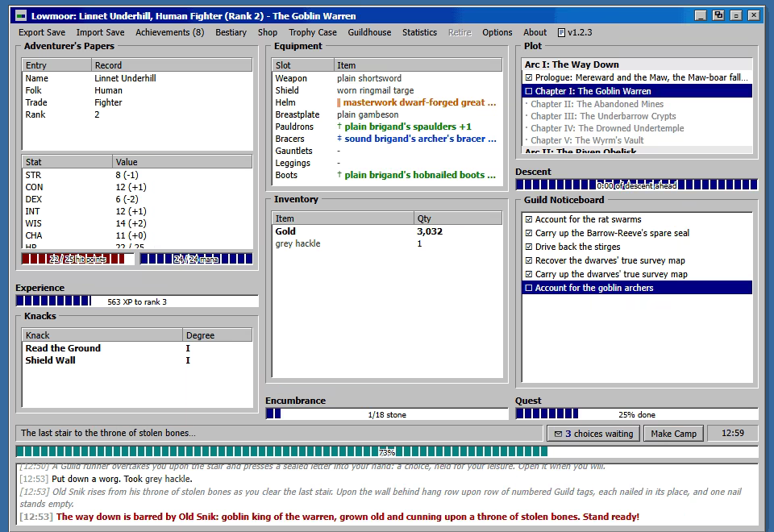Select the grey hackle inventory row
Viewport: 774px width, 532px height.
click(386, 243)
